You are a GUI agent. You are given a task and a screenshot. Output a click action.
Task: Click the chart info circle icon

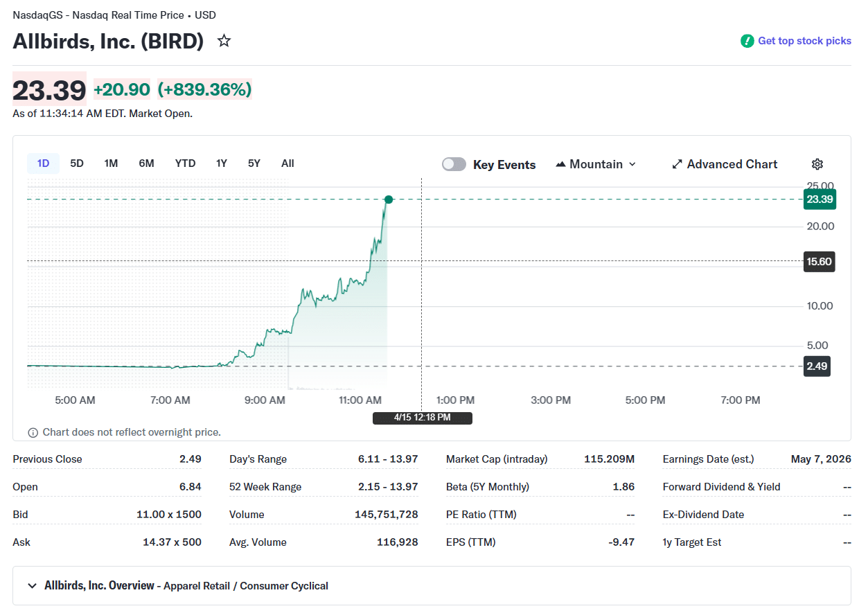(33, 433)
